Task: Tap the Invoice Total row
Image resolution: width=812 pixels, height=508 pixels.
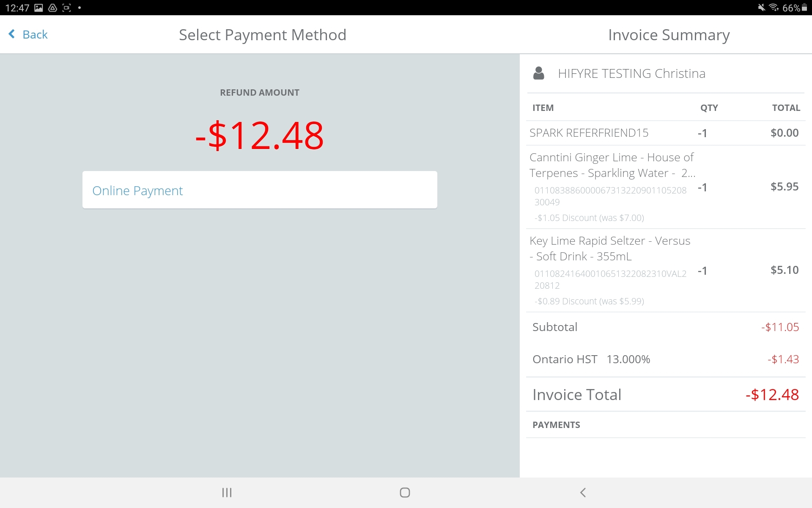Action: 665,395
